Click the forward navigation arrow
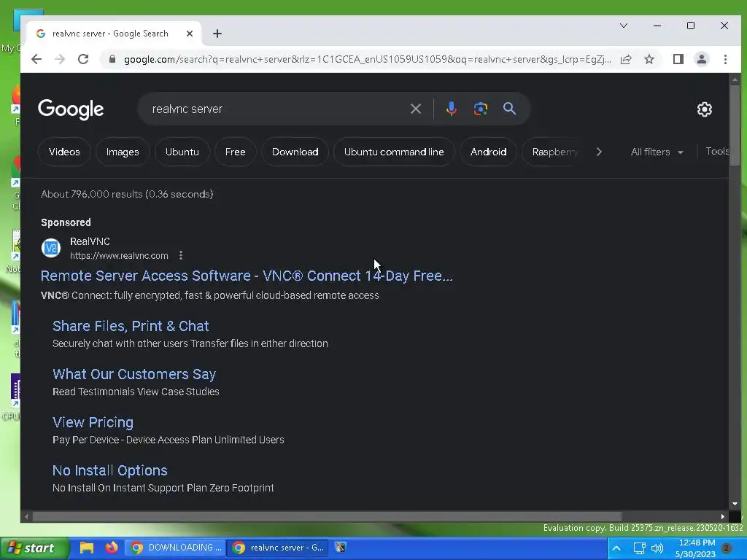 point(60,59)
